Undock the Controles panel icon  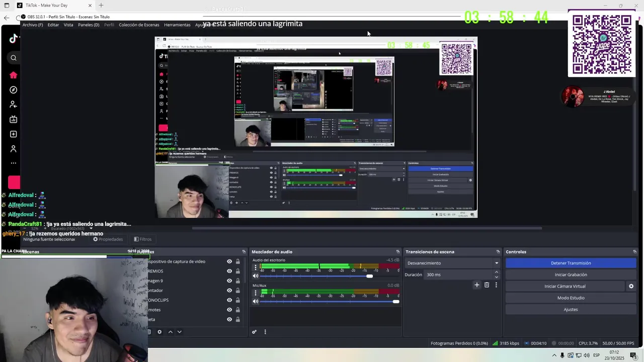[634, 252]
